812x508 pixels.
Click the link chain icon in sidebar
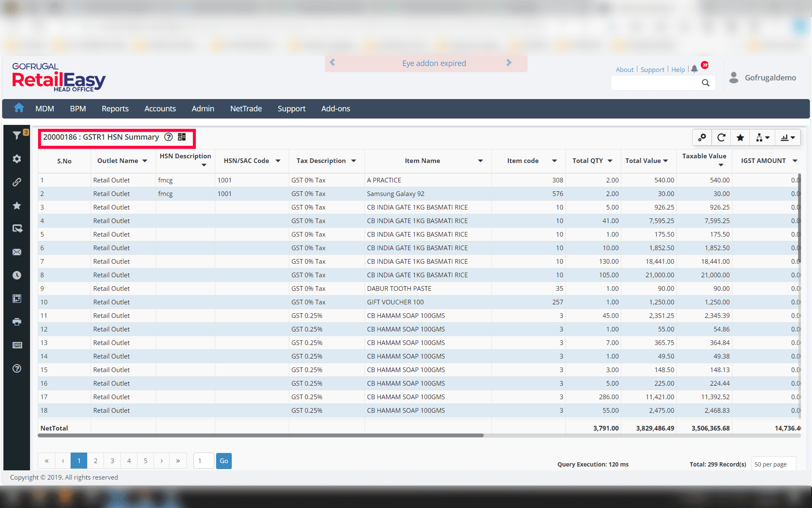click(17, 182)
